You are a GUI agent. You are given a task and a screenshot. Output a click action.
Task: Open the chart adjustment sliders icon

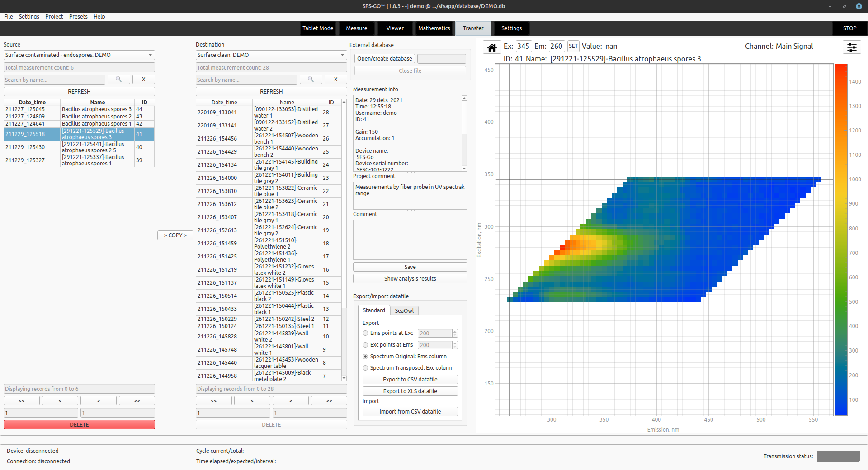(852, 47)
